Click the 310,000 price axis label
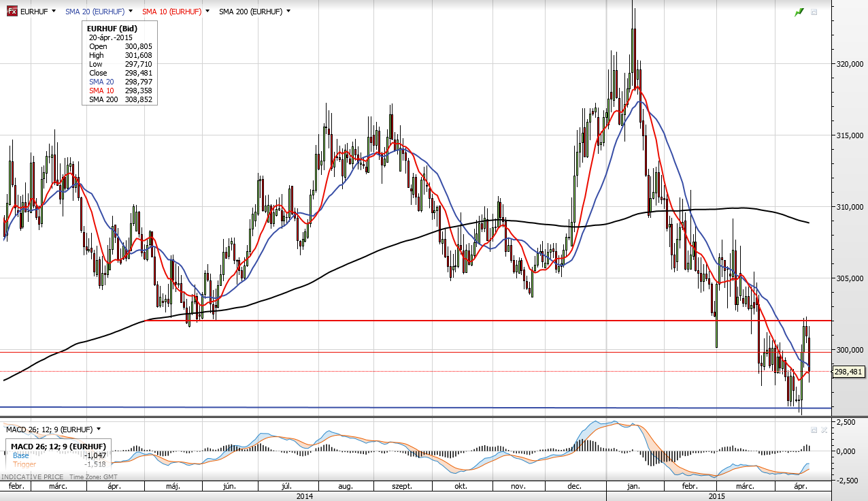Screen dimensions: 868x501 850,207
